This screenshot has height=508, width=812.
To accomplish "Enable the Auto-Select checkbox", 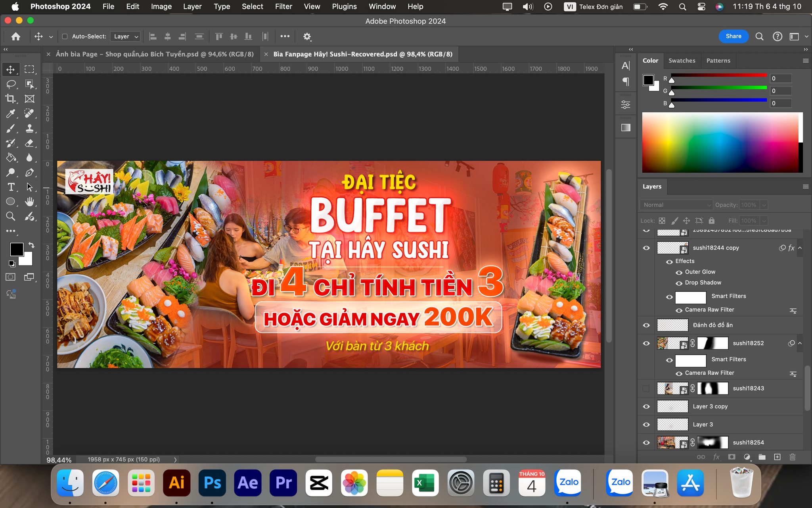I will click(65, 37).
